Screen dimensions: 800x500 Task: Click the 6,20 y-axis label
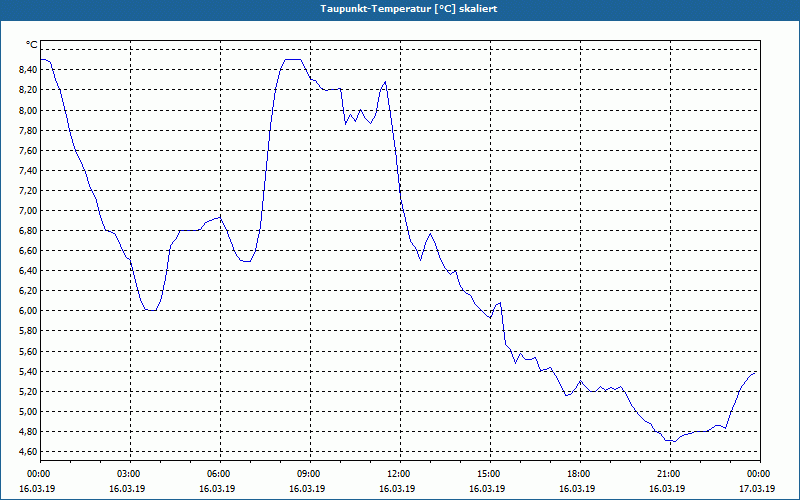(x=28, y=291)
